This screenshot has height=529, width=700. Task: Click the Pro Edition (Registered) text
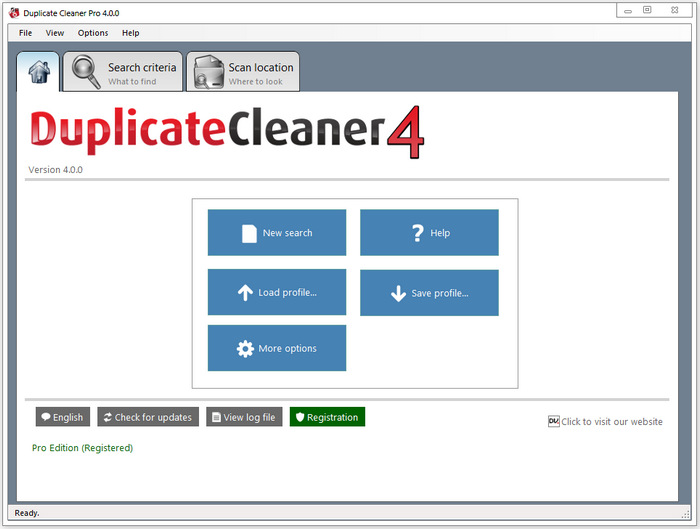[x=83, y=448]
